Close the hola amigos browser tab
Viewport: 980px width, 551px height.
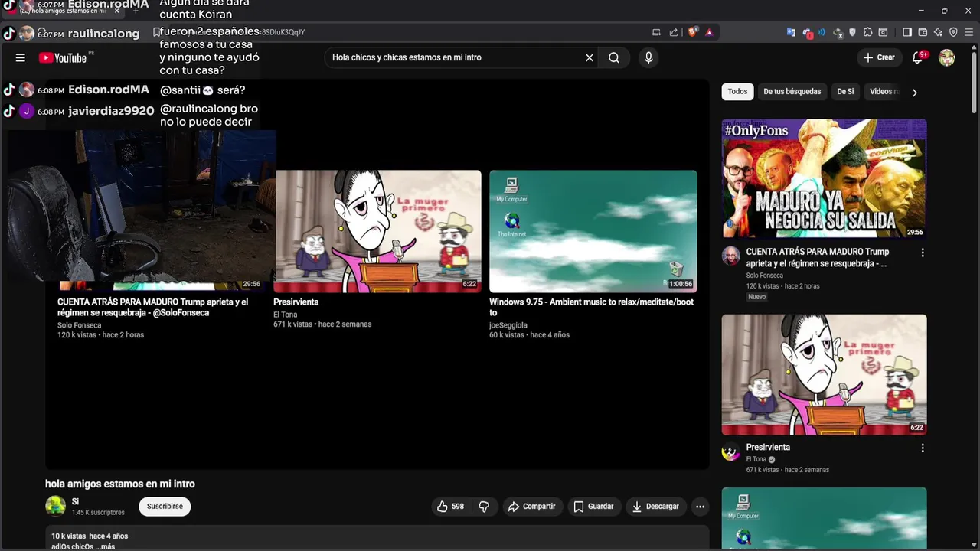[x=117, y=11]
